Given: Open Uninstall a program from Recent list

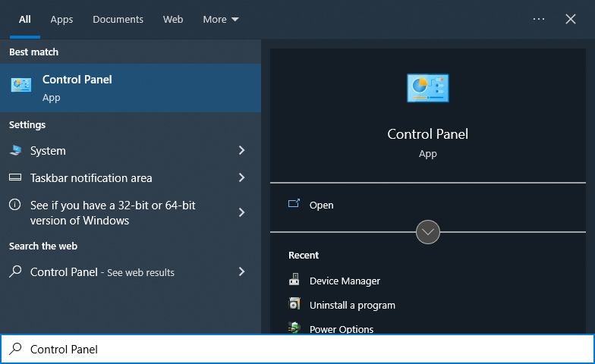Looking at the screenshot, I should point(352,305).
